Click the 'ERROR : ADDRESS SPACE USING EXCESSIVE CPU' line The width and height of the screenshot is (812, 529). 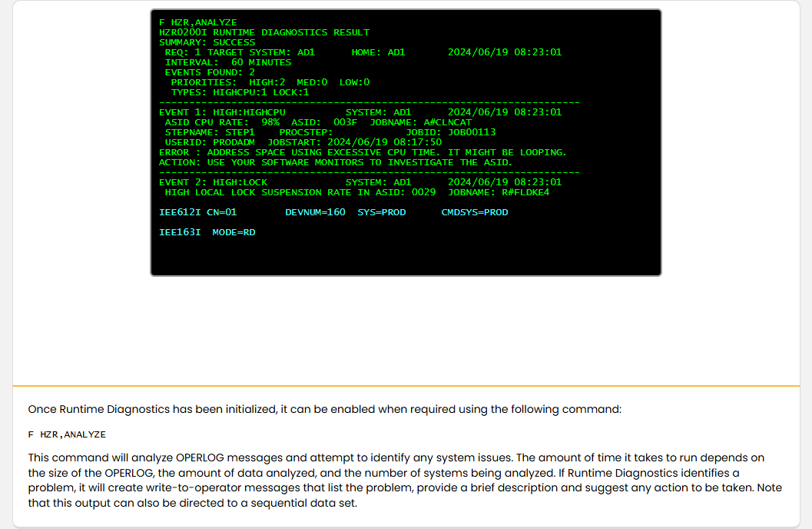point(363,152)
